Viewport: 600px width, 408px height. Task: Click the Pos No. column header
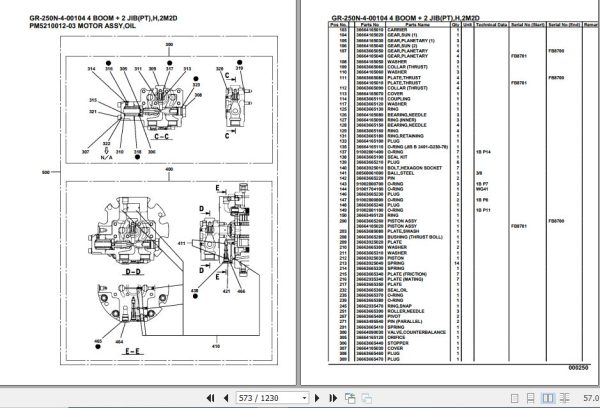click(x=338, y=25)
